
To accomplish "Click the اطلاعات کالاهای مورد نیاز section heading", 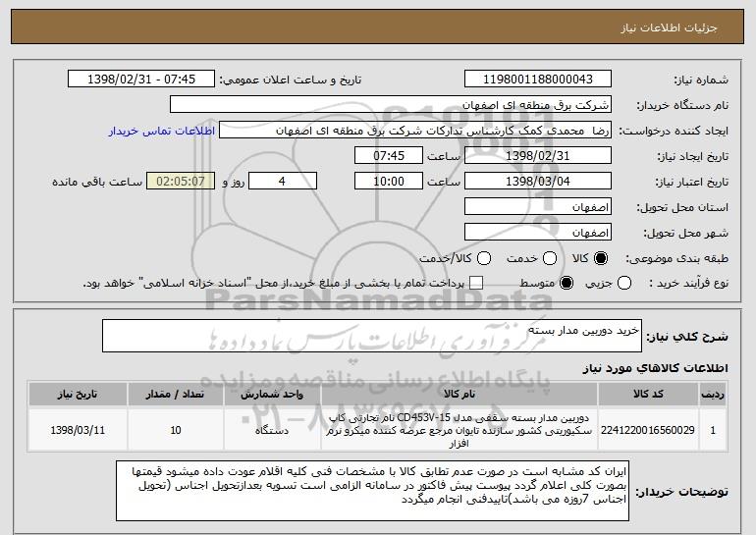I will click(655, 368).
